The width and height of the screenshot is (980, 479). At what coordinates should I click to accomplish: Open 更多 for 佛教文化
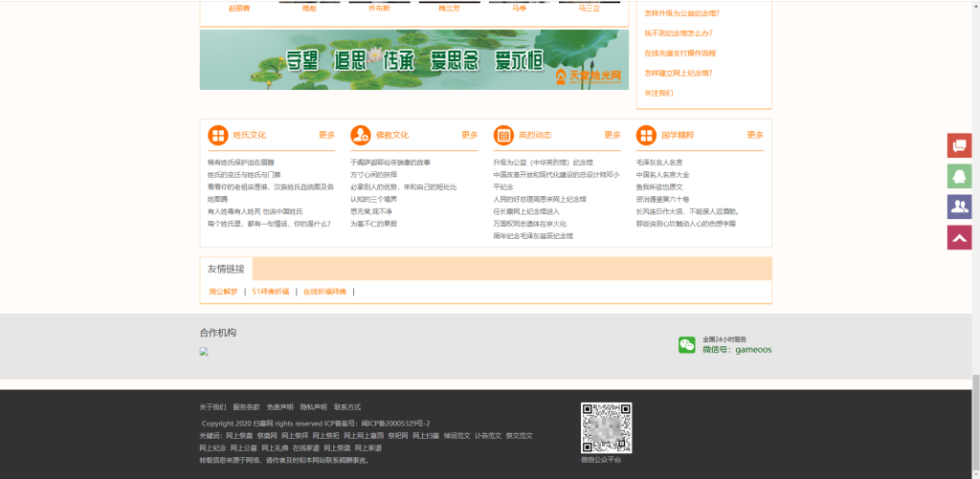(x=469, y=135)
